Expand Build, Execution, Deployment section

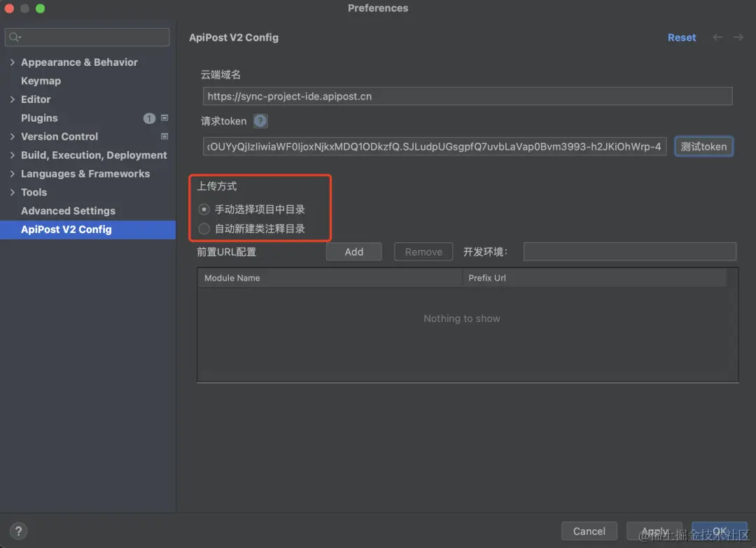(12, 155)
